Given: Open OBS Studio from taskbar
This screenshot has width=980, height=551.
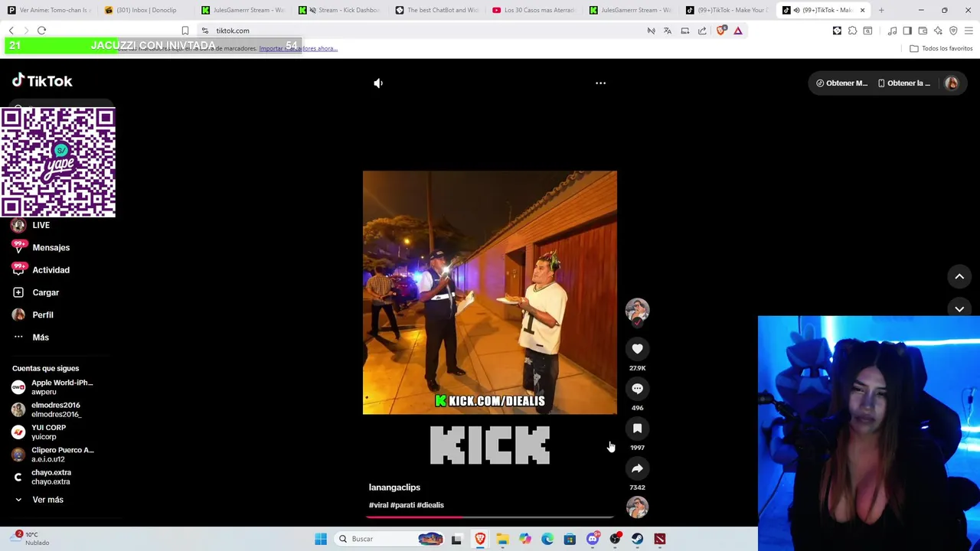Looking at the screenshot, I should tap(615, 539).
